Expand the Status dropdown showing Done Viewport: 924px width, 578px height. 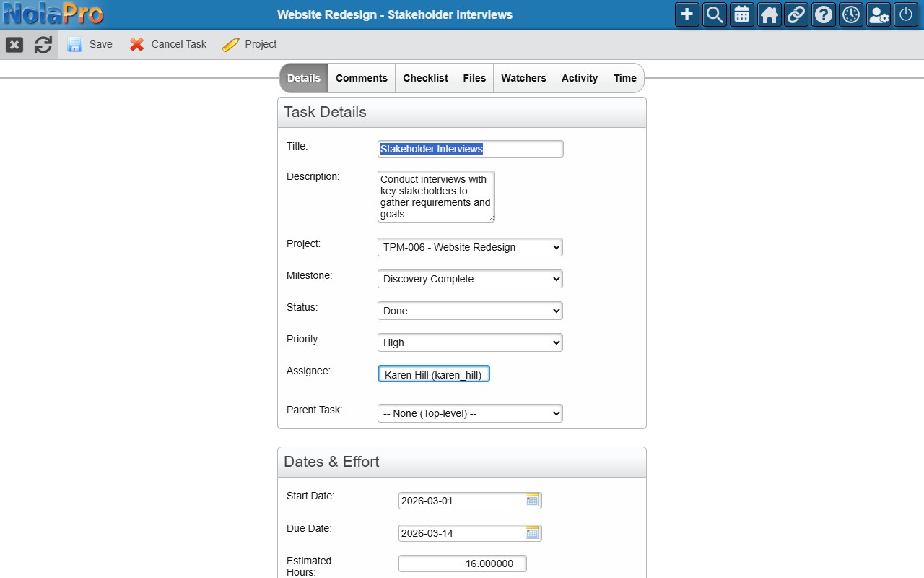pos(470,311)
